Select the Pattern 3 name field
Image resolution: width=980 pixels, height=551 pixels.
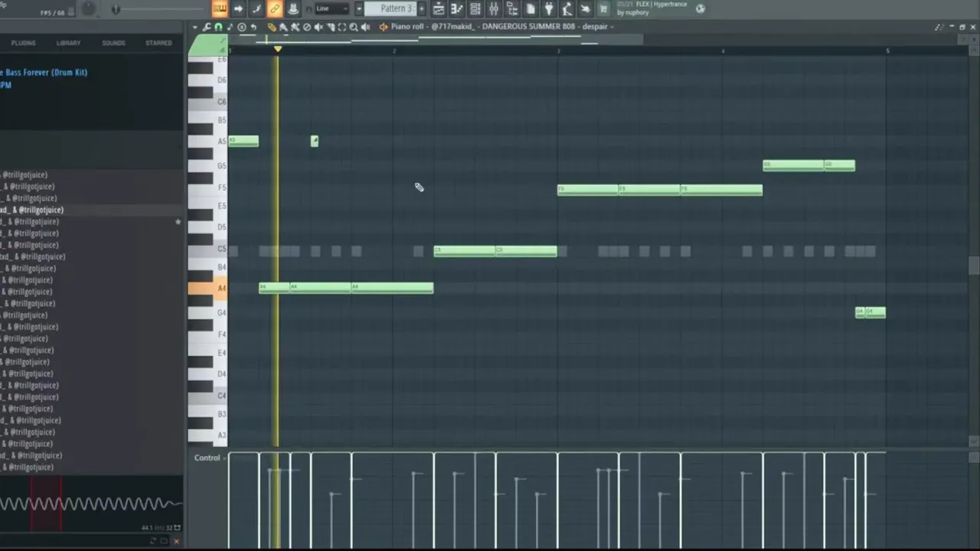click(x=390, y=8)
